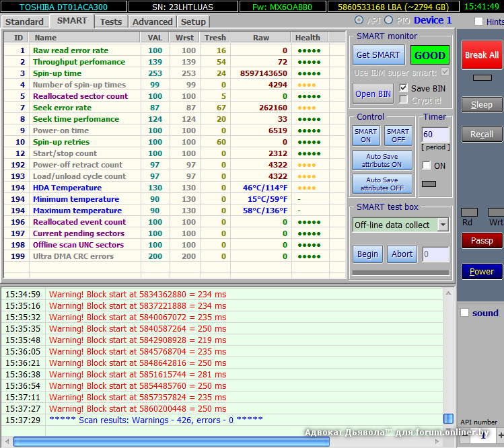
Task: Click the blue Power button
Action: click(x=481, y=271)
